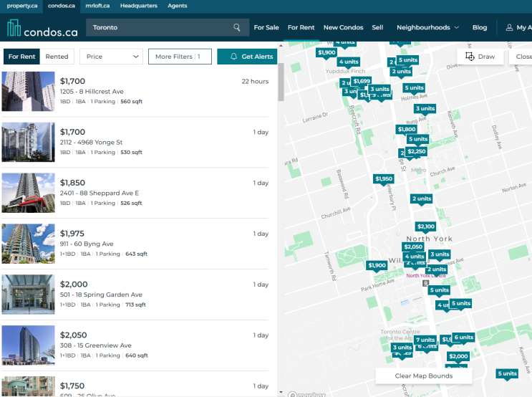Go to For Sale listings
Viewport: 532px width, 397px height.
[x=266, y=27]
